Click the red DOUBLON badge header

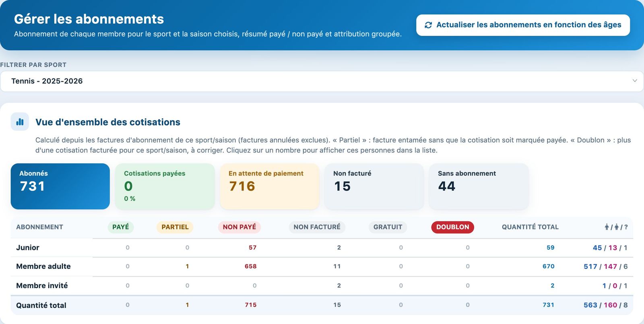tap(452, 227)
